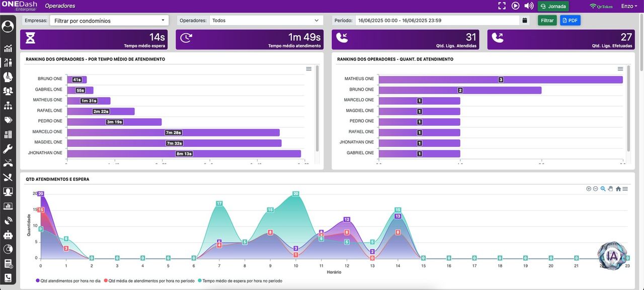Viewport: 644px width, 290px height.
Task: Click the BRUNO ONE bar labeled 2
Action: [x=460, y=90]
